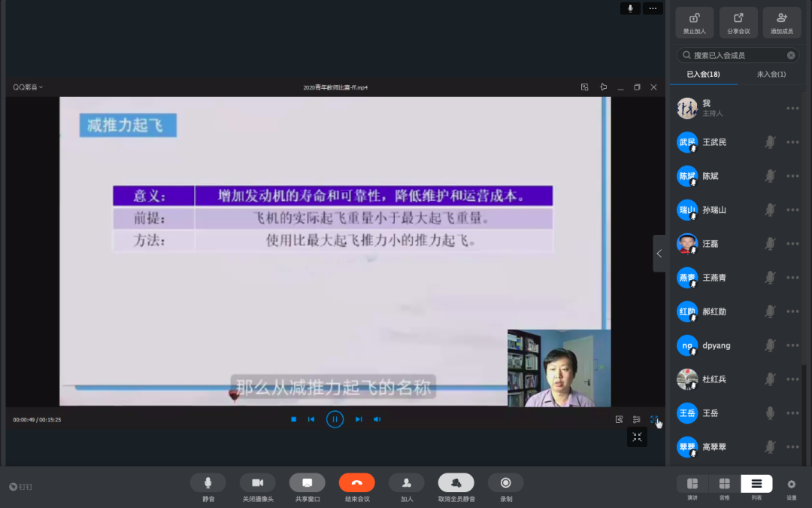Click the 钉钉 logo at bottom-left

(x=21, y=487)
